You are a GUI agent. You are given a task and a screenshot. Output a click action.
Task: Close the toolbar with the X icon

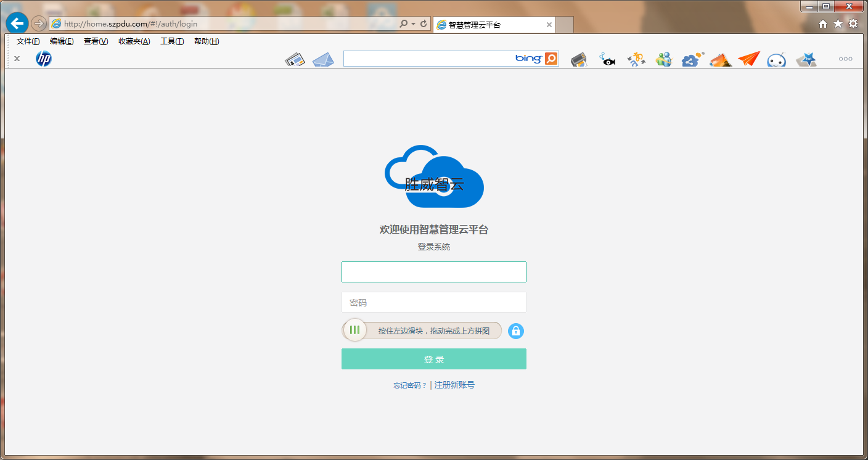[17, 59]
